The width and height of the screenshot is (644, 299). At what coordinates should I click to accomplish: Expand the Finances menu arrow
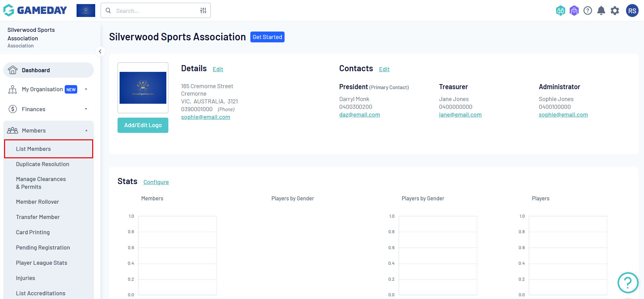[x=86, y=109]
